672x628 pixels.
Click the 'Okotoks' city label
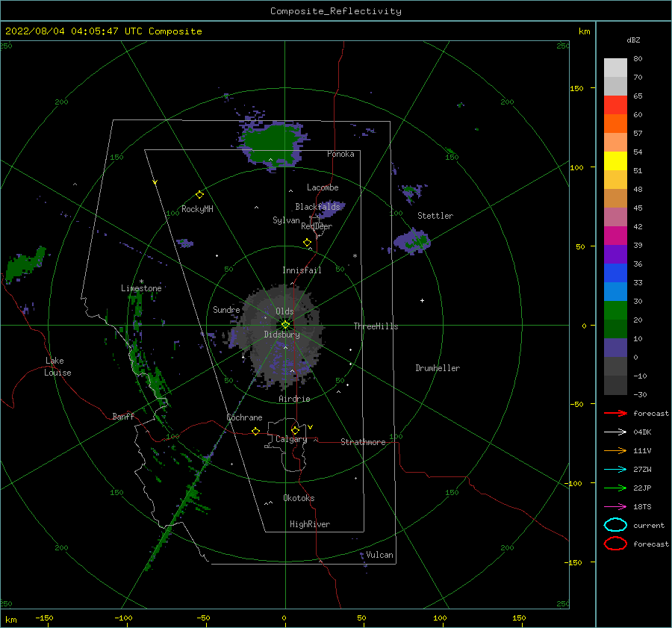[x=299, y=498]
